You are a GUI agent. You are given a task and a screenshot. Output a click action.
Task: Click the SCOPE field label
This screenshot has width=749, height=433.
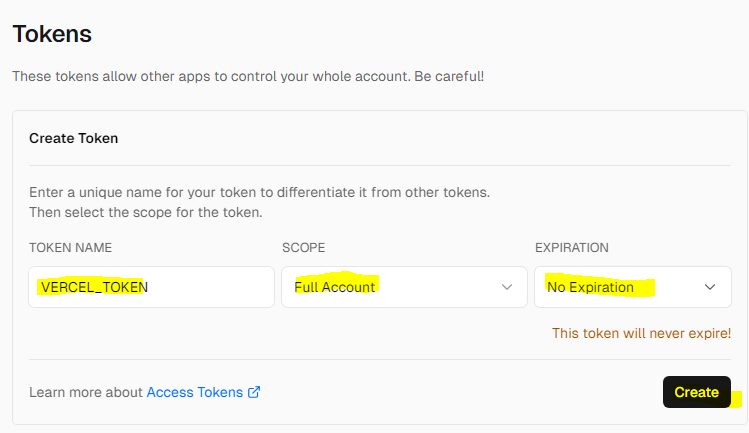click(303, 248)
